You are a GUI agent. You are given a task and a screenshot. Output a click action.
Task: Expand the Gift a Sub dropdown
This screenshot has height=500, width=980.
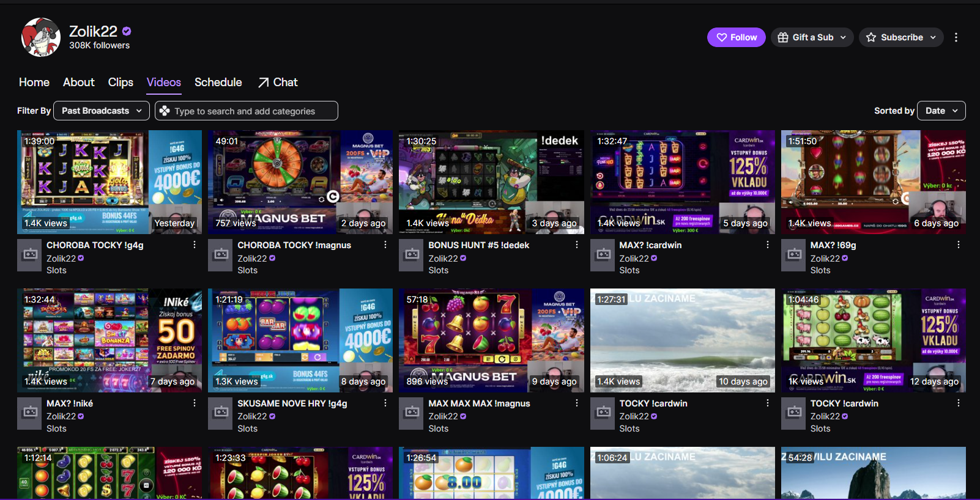812,37
